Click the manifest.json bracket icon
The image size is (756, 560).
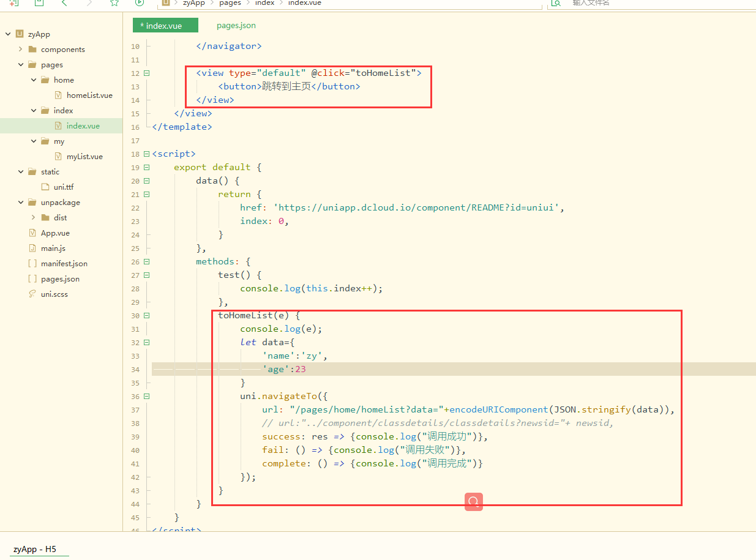(x=32, y=264)
